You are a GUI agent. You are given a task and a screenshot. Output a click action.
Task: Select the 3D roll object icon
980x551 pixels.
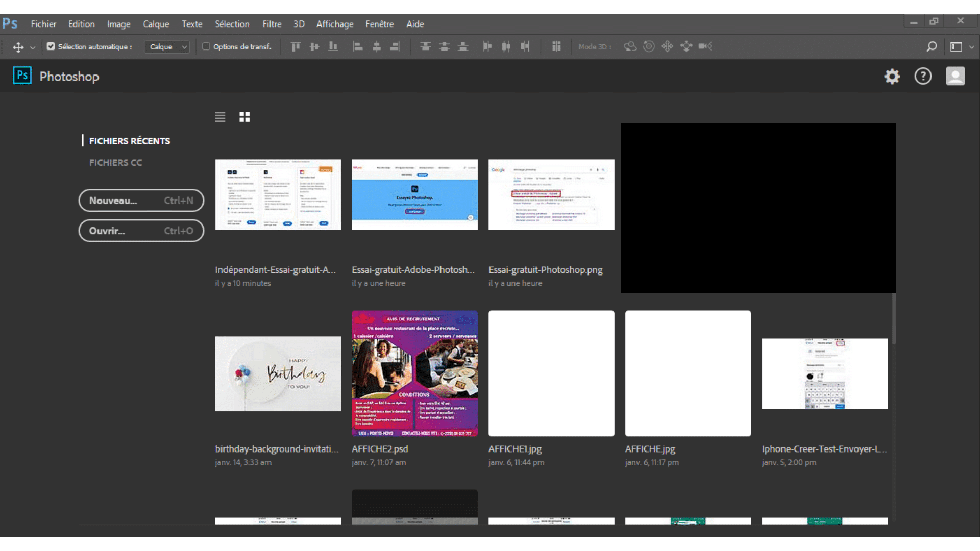649,46
